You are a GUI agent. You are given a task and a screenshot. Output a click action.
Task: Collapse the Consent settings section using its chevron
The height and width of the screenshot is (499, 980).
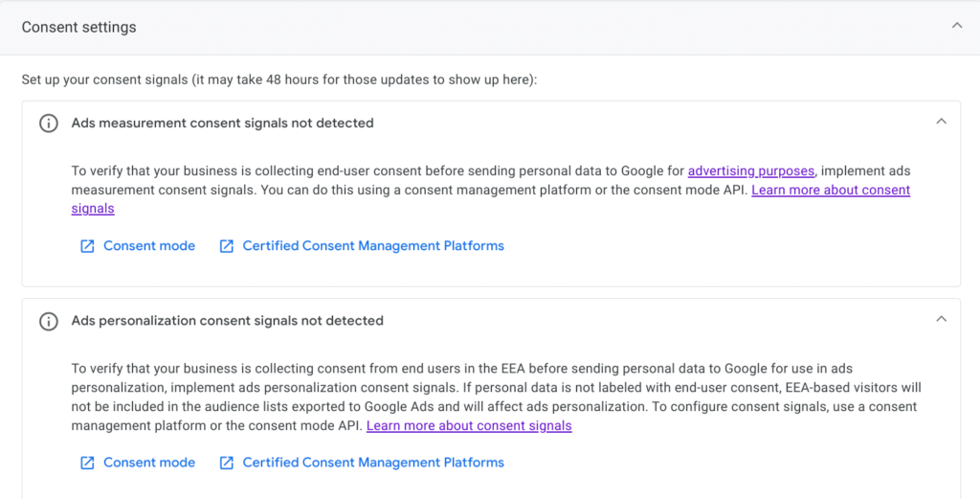(956, 27)
